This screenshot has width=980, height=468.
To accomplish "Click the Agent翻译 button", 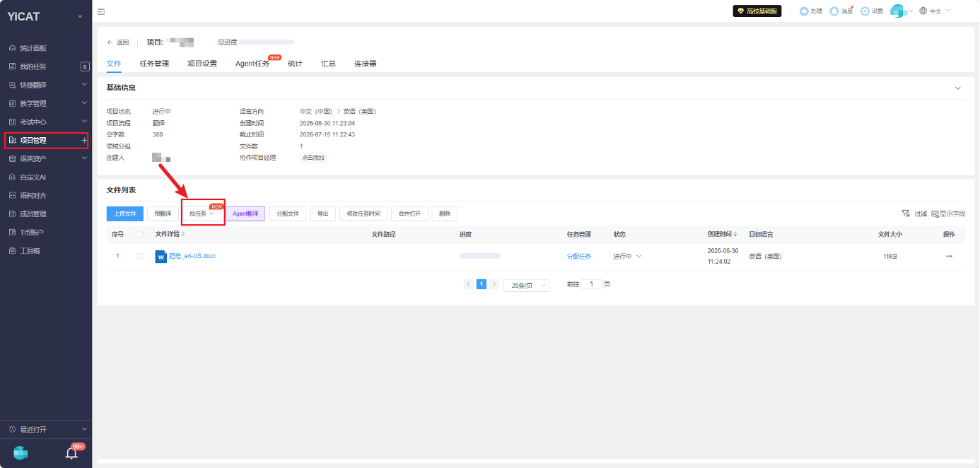I will [x=245, y=213].
